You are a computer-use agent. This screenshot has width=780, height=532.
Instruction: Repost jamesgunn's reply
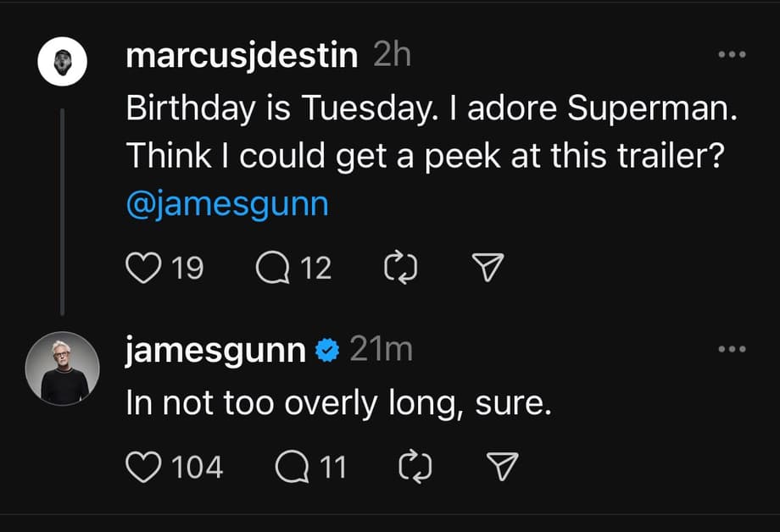pos(415,467)
